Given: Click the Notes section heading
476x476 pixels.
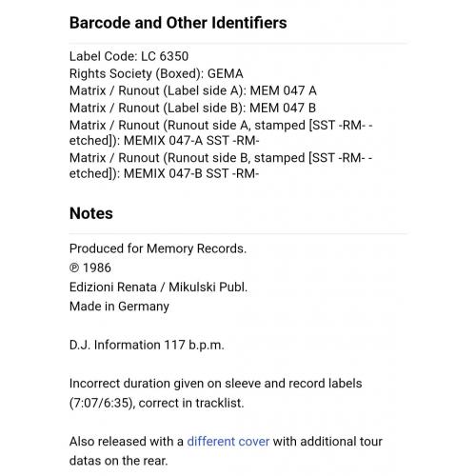Looking at the screenshot, I should pos(91,213).
